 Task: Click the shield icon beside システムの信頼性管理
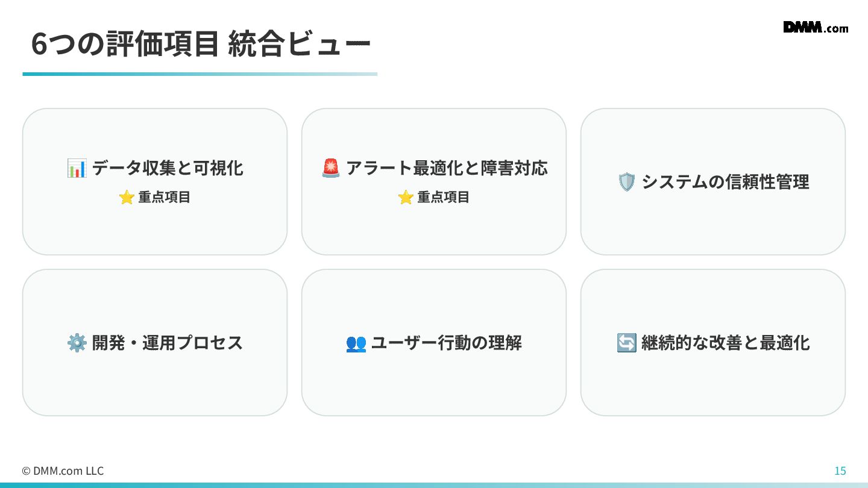click(626, 182)
